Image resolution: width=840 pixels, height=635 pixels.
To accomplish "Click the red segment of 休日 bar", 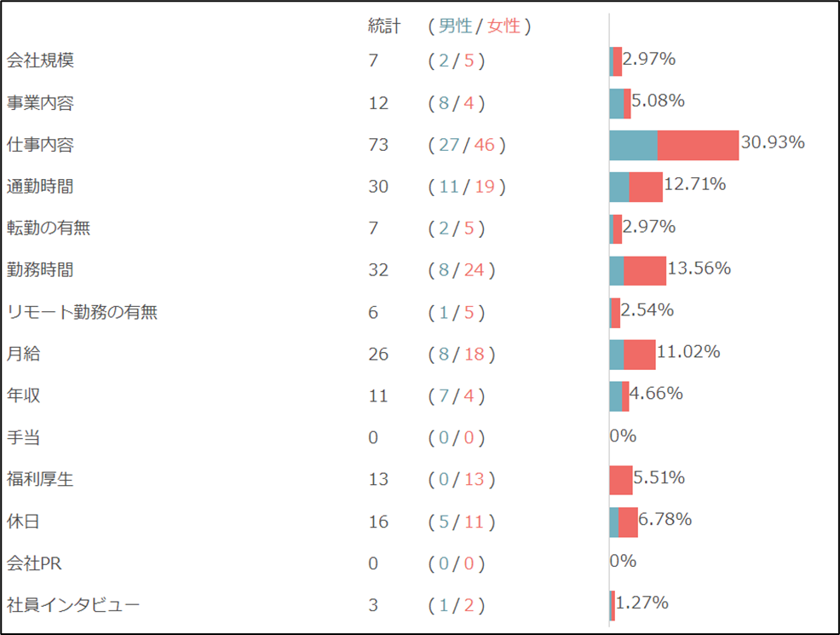I will click(x=628, y=522).
